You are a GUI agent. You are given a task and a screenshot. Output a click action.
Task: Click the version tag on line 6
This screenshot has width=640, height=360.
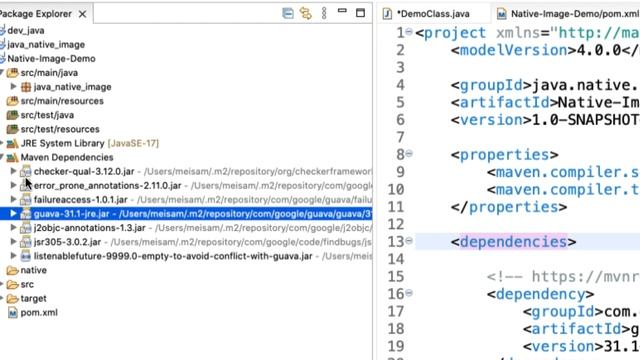tap(491, 120)
